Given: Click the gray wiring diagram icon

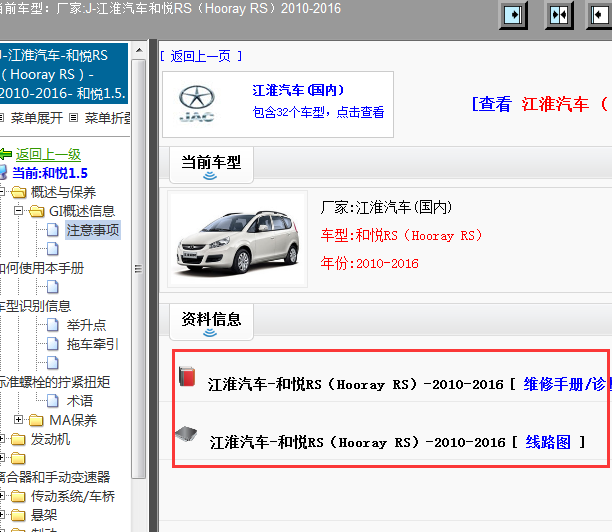Looking at the screenshot, I should pos(186,434).
